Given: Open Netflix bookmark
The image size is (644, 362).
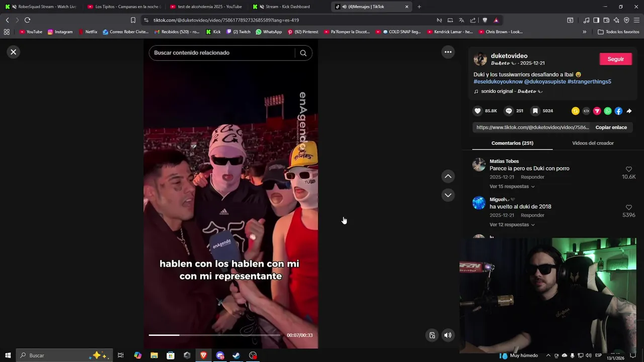Looking at the screenshot, I should [x=88, y=32].
